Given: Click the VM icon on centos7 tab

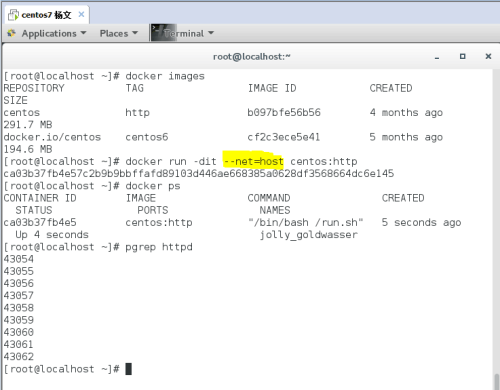Looking at the screenshot, I should pos(13,15).
